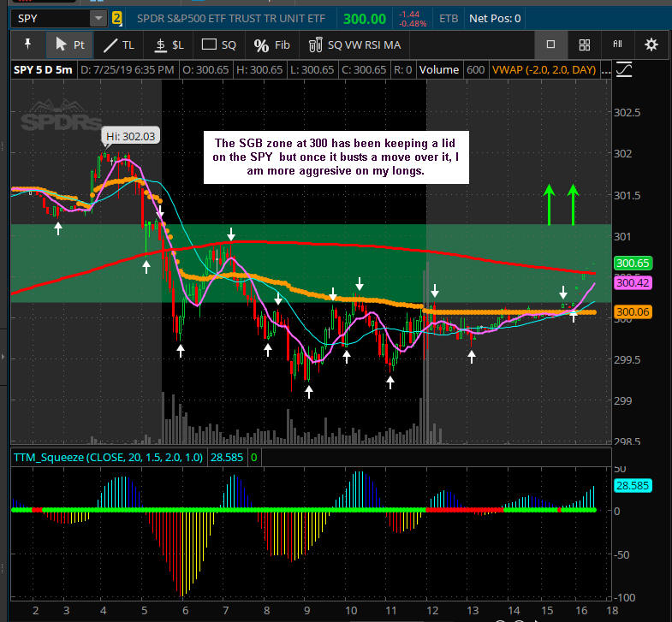Click the chart filter button beside the gear

point(617,44)
